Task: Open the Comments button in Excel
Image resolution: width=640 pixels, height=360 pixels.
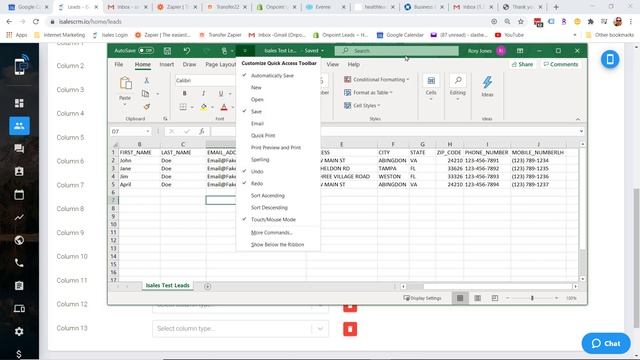Action: tap(561, 64)
